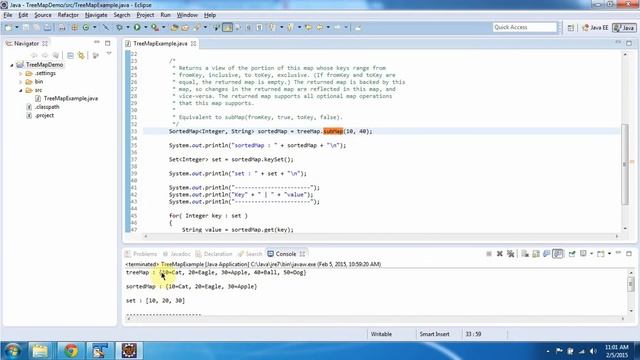
Task: Open the Open Console dropdown arrow
Action: tap(609, 254)
